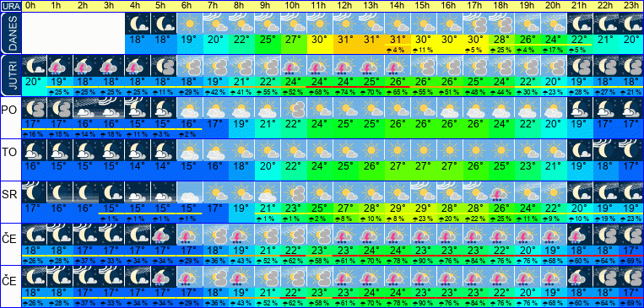Click the PO foggy cloud icon at 2h
Screen dimensions: 644x308
86,108
